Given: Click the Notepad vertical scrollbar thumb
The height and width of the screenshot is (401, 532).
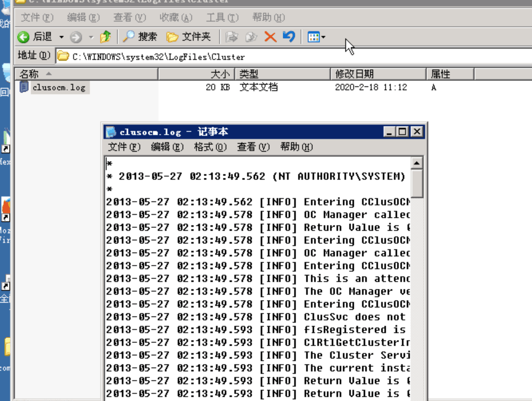Looking at the screenshot, I should point(417,184).
